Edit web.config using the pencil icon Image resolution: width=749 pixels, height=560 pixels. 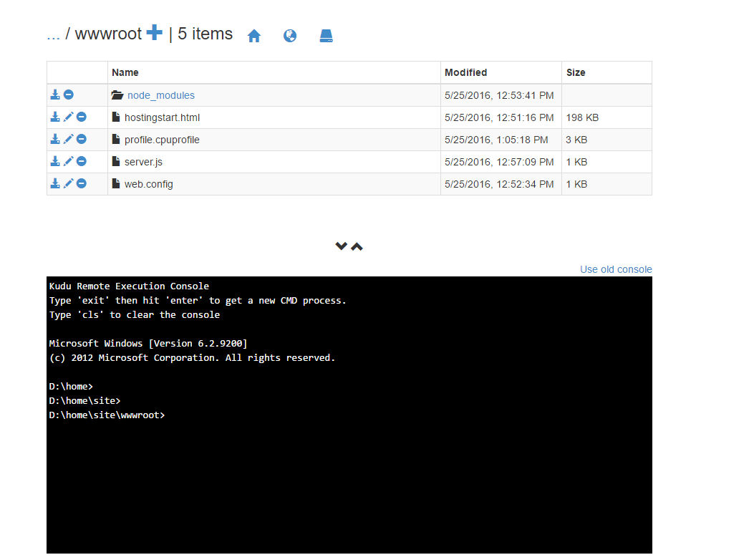coord(67,183)
